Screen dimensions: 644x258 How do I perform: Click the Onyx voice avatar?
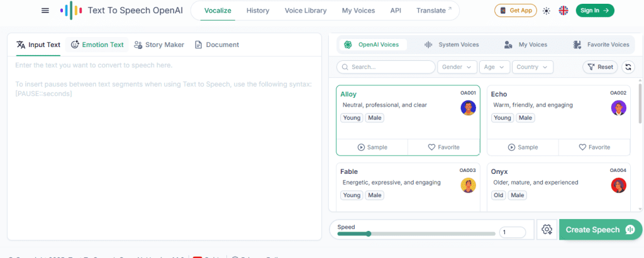coord(619,185)
